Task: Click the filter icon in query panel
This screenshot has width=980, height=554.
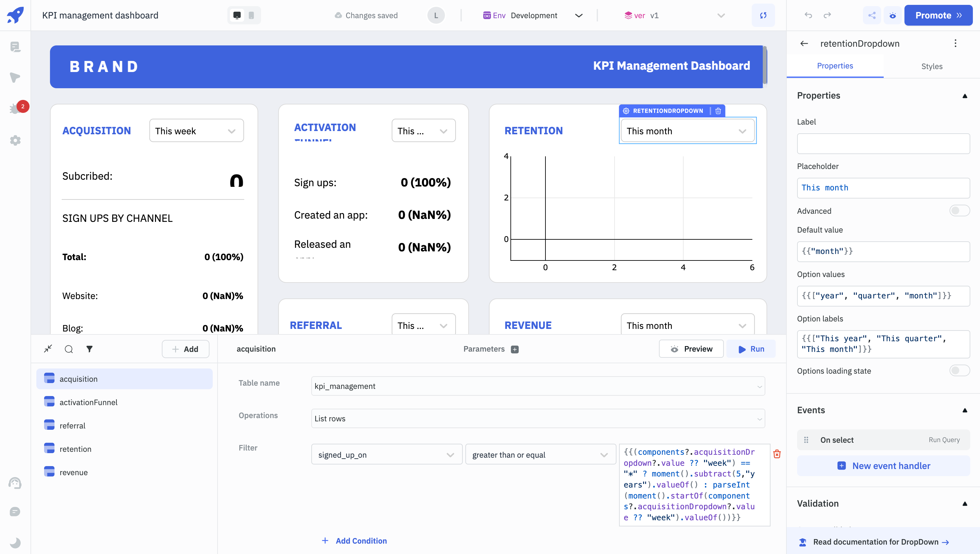Action: pos(90,349)
